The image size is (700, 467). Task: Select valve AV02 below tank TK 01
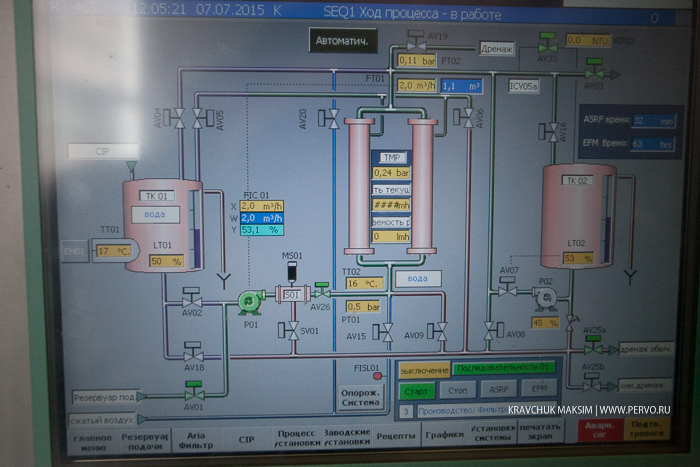(191, 300)
